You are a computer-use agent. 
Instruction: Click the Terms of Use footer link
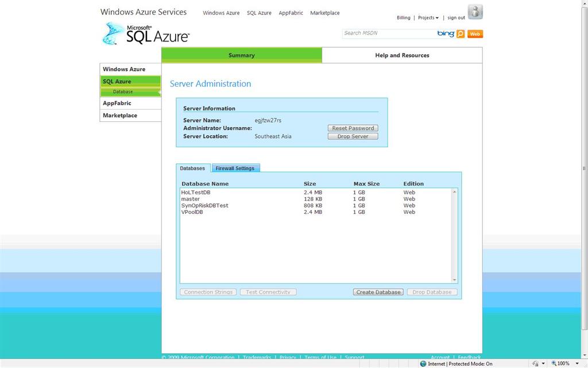(320, 357)
